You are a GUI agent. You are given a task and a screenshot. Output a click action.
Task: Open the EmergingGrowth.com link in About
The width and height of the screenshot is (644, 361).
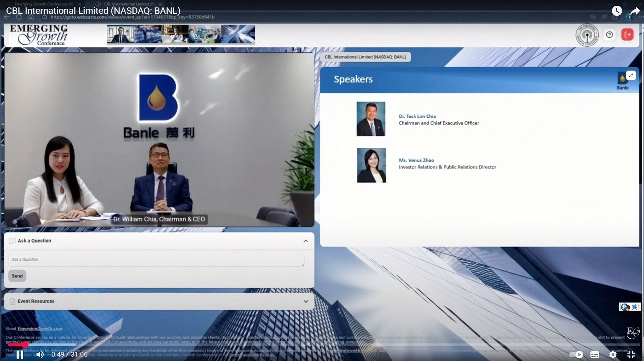click(x=40, y=329)
